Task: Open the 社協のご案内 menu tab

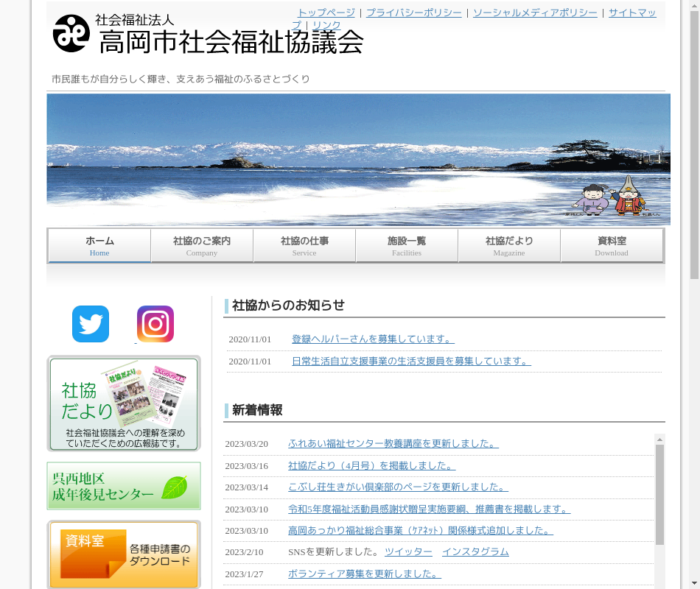Action: 202,246
